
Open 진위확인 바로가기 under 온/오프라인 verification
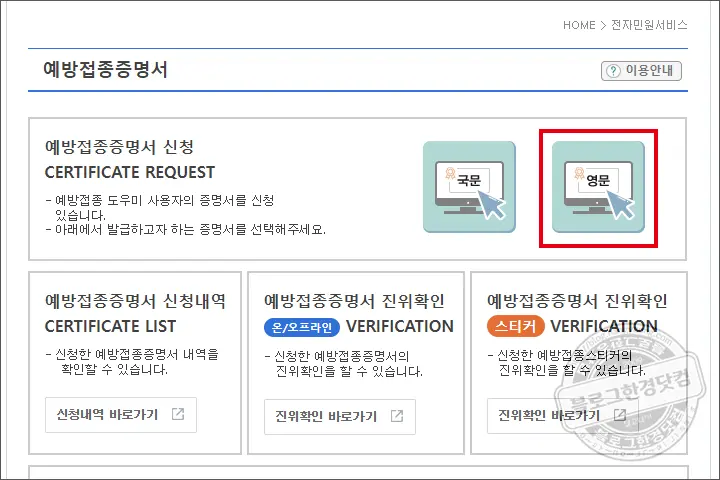[340, 417]
